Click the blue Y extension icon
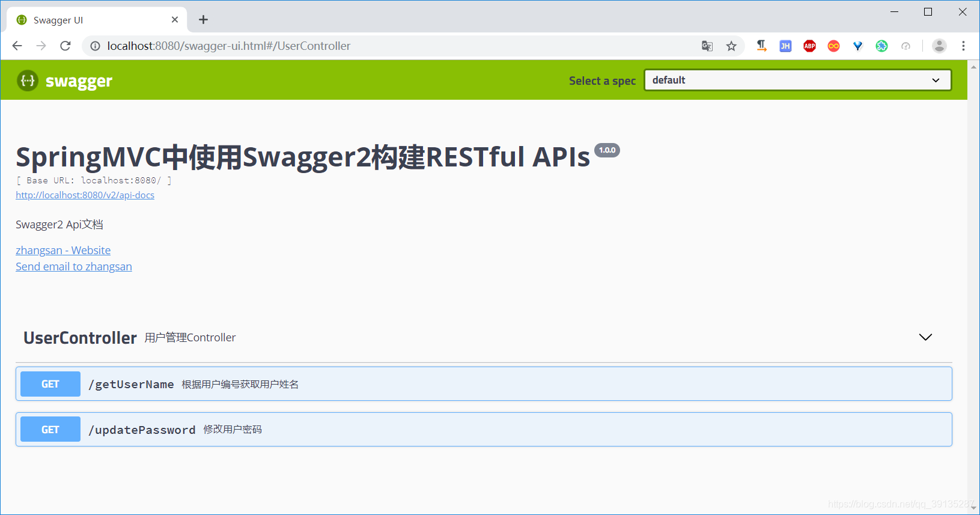 pyautogui.click(x=857, y=46)
